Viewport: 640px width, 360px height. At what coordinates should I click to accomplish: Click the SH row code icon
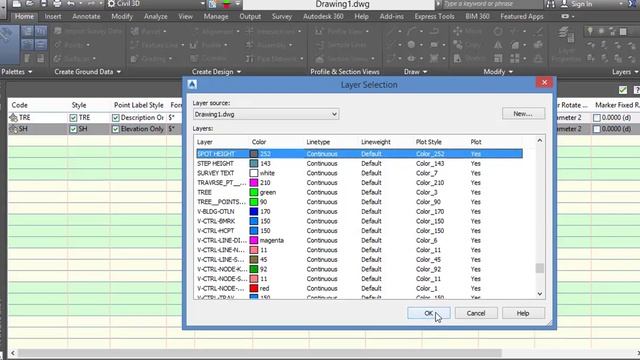(x=13, y=129)
